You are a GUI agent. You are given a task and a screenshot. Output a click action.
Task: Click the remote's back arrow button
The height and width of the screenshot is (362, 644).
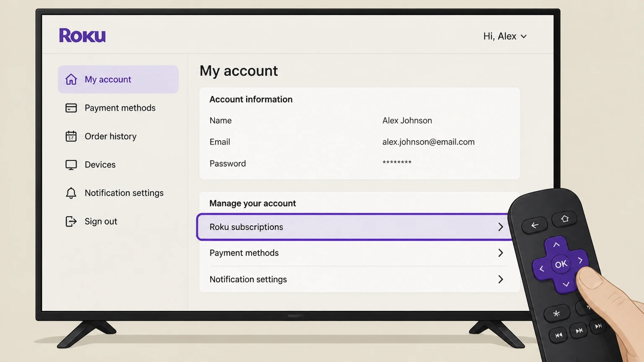(535, 225)
